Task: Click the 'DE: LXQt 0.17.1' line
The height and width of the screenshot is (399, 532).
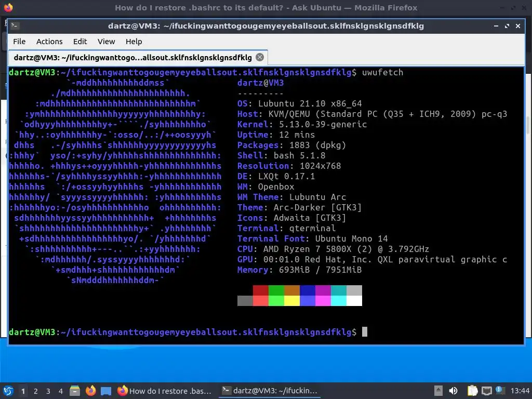Action: (x=276, y=177)
